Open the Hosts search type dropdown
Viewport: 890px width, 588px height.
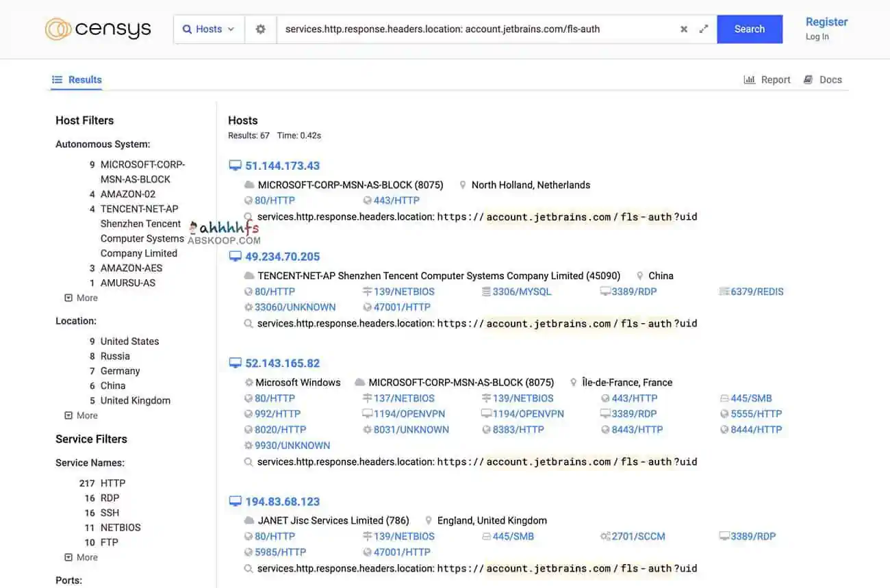point(209,29)
